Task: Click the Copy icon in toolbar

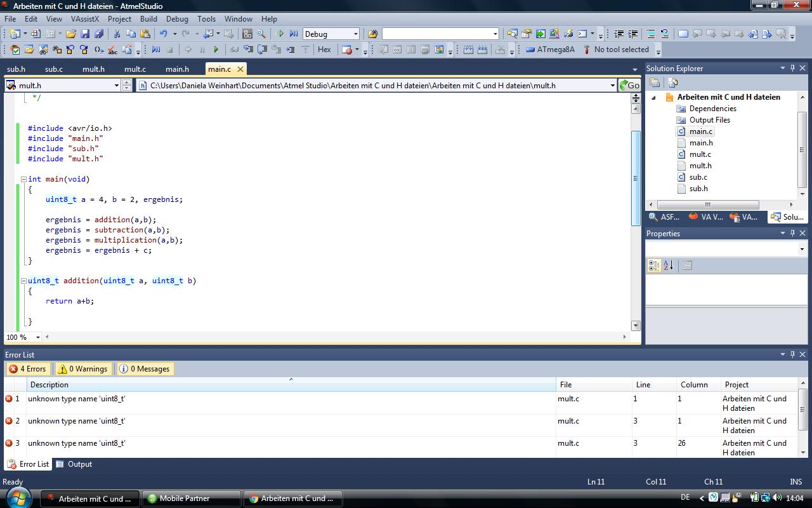Action: pyautogui.click(x=131, y=34)
